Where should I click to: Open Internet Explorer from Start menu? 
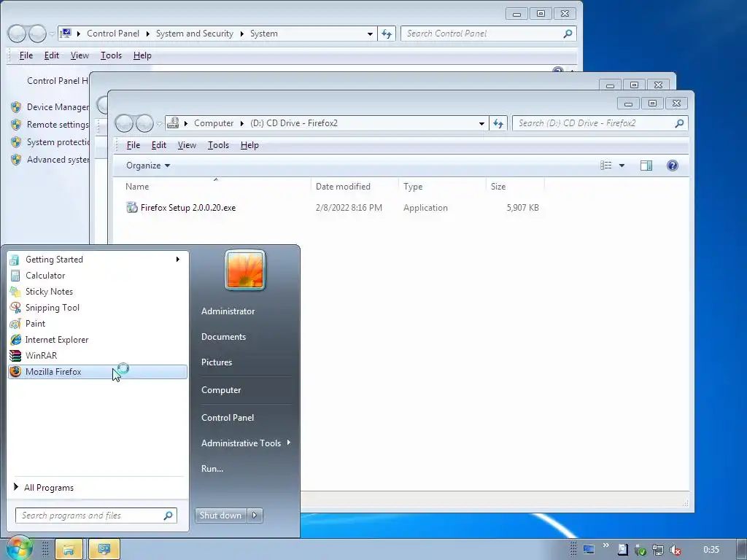98,340
